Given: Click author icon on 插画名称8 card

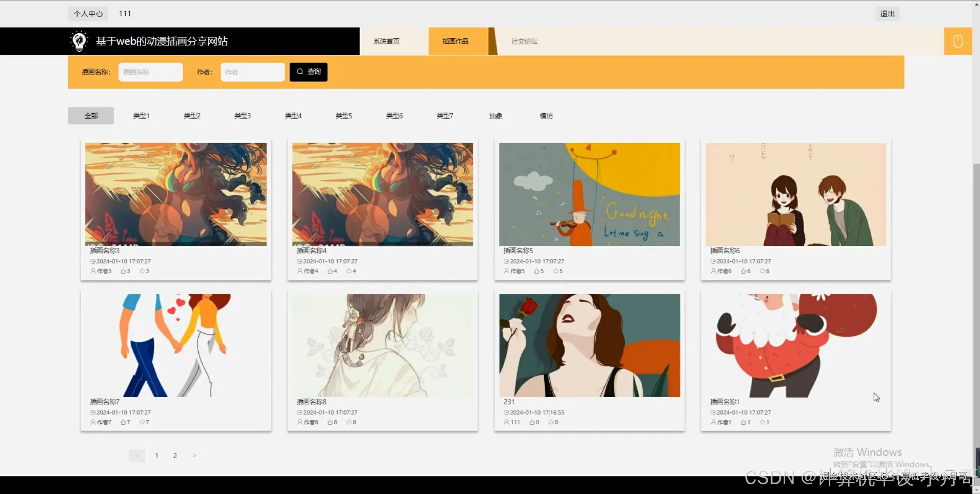Looking at the screenshot, I should tap(300, 422).
